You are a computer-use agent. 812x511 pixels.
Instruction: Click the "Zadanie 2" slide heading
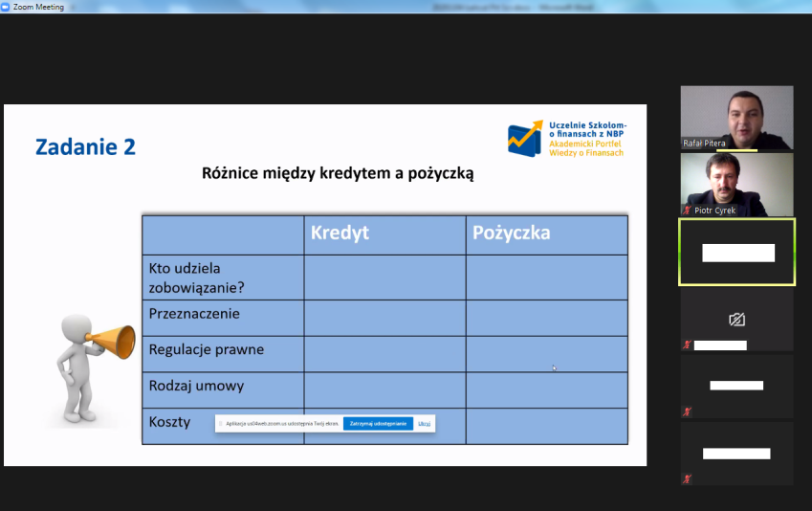(x=85, y=146)
